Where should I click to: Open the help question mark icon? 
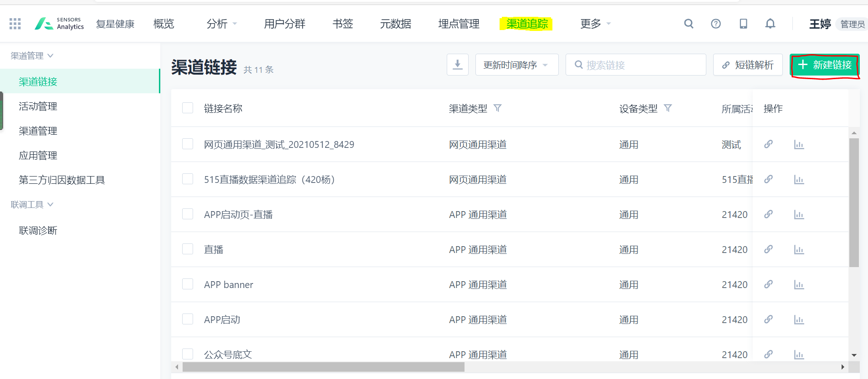(x=715, y=24)
